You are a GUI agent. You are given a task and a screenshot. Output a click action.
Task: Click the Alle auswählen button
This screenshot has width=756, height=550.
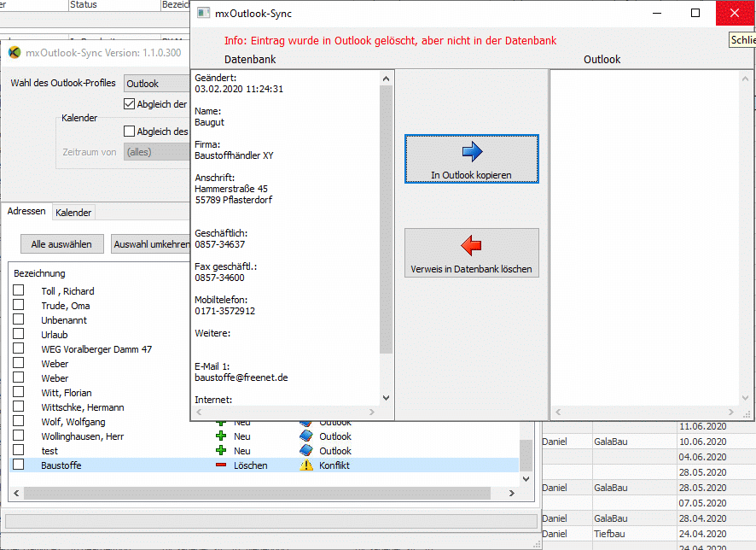tap(61, 244)
